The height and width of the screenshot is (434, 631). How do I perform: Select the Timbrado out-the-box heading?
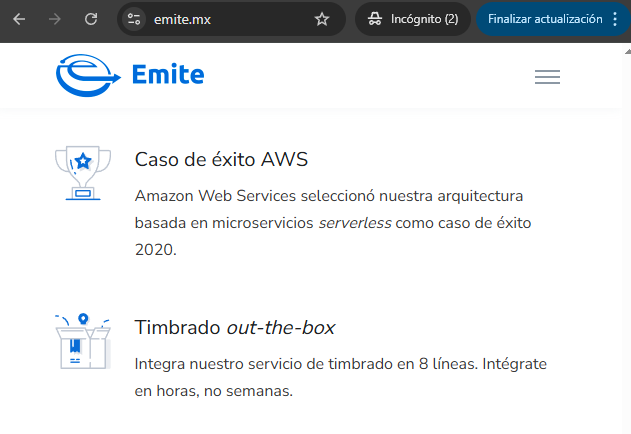(234, 328)
